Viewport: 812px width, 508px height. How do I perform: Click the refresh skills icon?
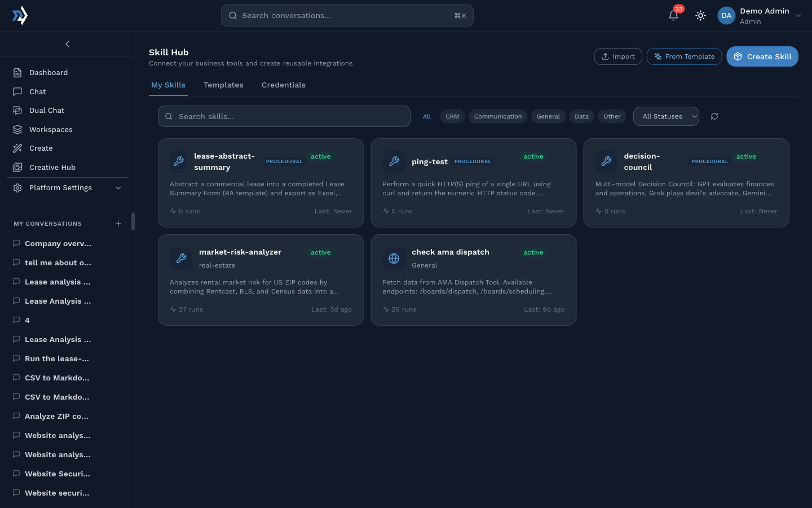(714, 116)
